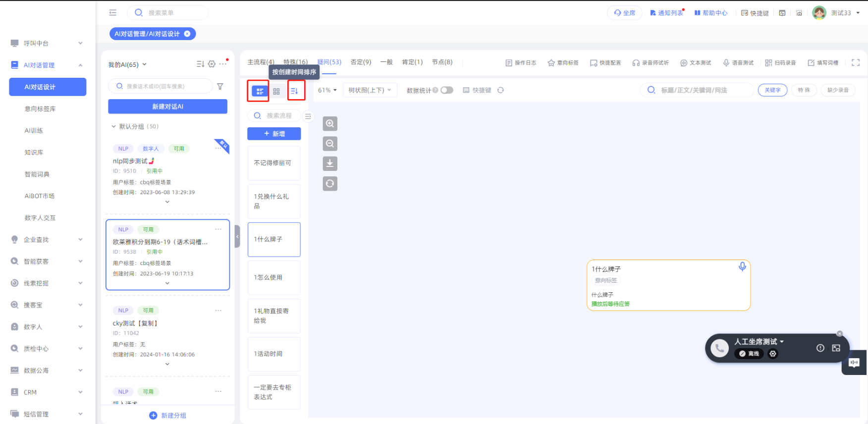
Task: Click the microphone icon on node card
Action: pos(742,266)
